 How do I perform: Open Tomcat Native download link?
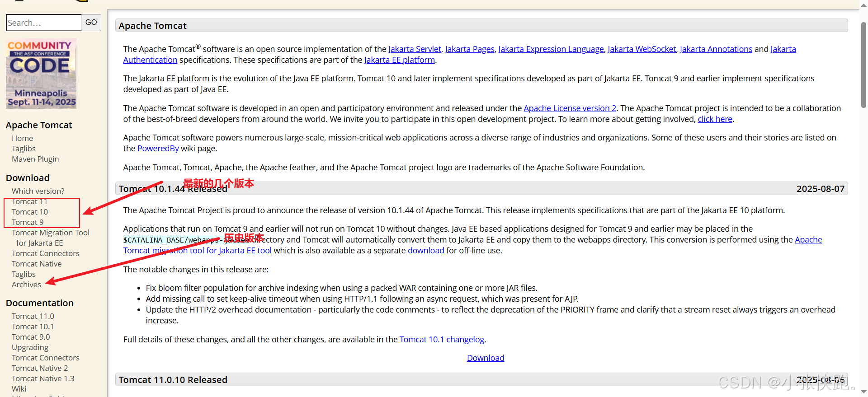(37, 264)
